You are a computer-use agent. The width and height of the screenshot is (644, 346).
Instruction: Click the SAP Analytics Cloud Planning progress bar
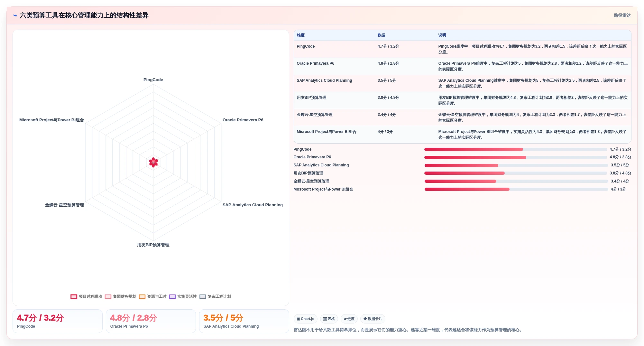[516, 165]
